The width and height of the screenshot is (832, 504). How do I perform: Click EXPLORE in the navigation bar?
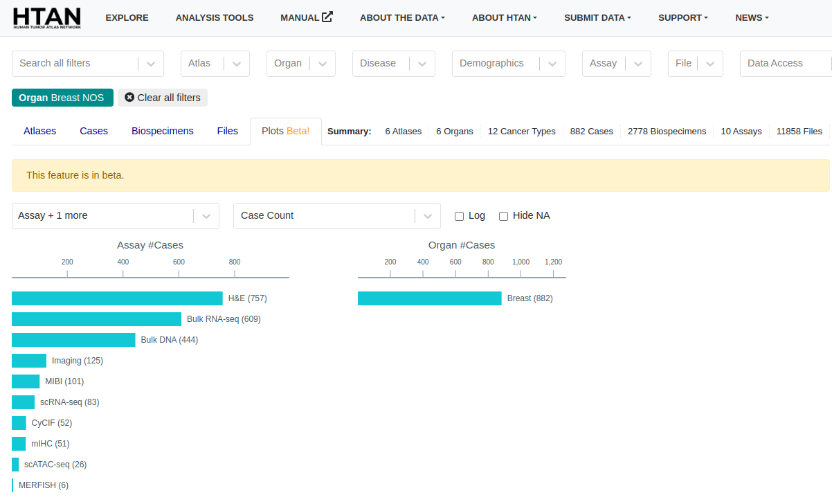pos(127,17)
